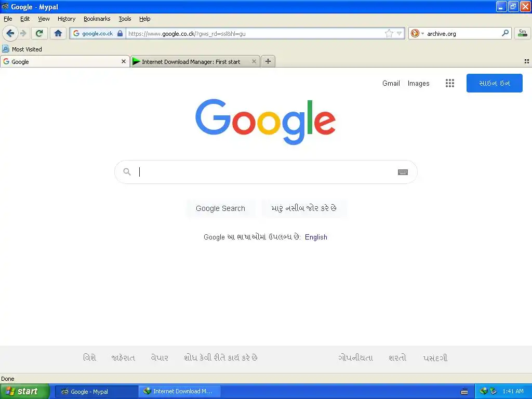Open the privacy footer link ગોપનીયતા
The height and width of the screenshot is (399, 532).
355,357
